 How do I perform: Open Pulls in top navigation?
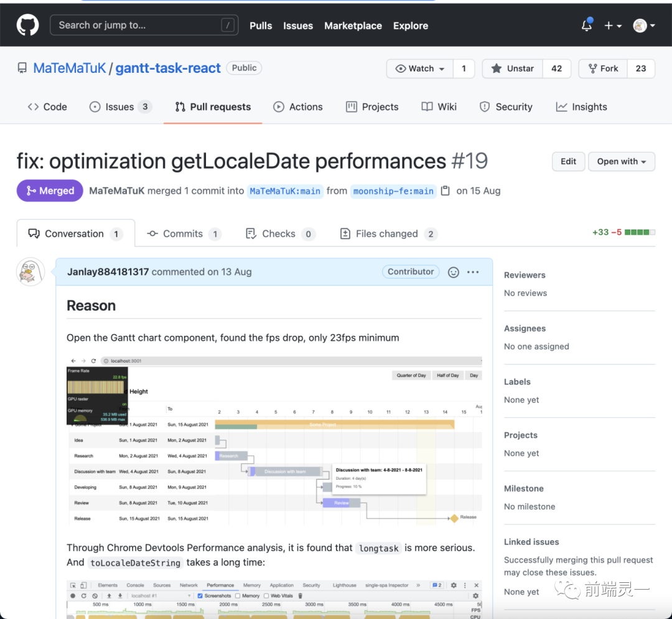261,26
